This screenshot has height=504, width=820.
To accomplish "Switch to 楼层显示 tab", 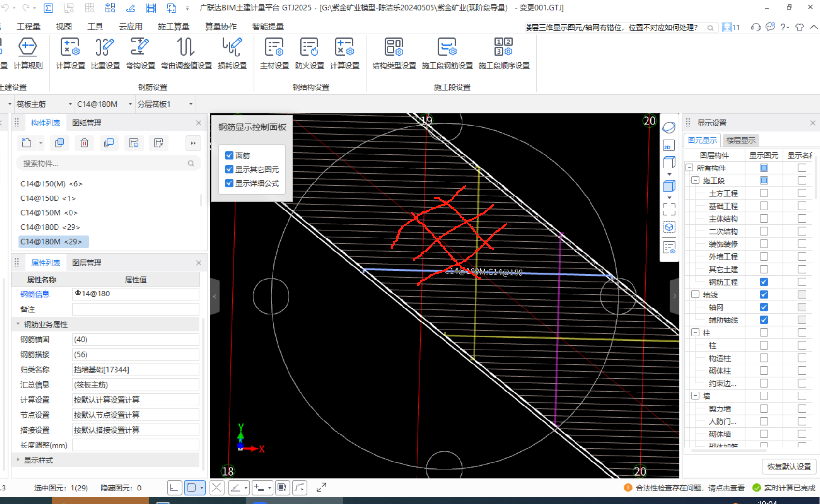I will click(741, 140).
